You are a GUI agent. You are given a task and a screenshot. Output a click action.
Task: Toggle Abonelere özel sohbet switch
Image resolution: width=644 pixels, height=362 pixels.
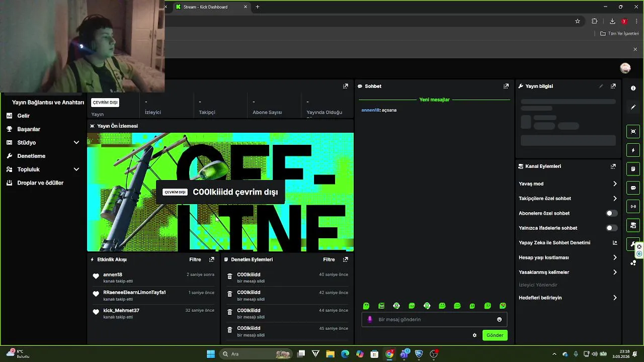tap(611, 213)
